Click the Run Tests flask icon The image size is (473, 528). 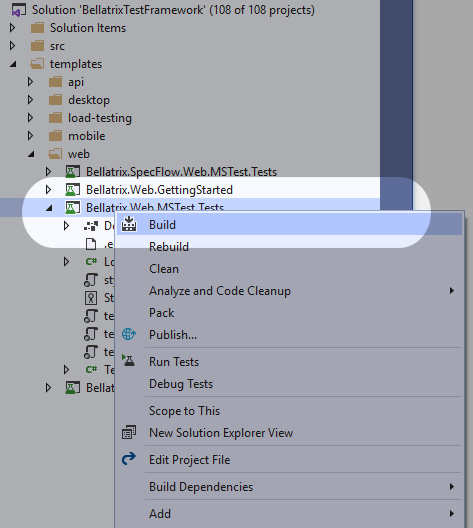coord(128,361)
